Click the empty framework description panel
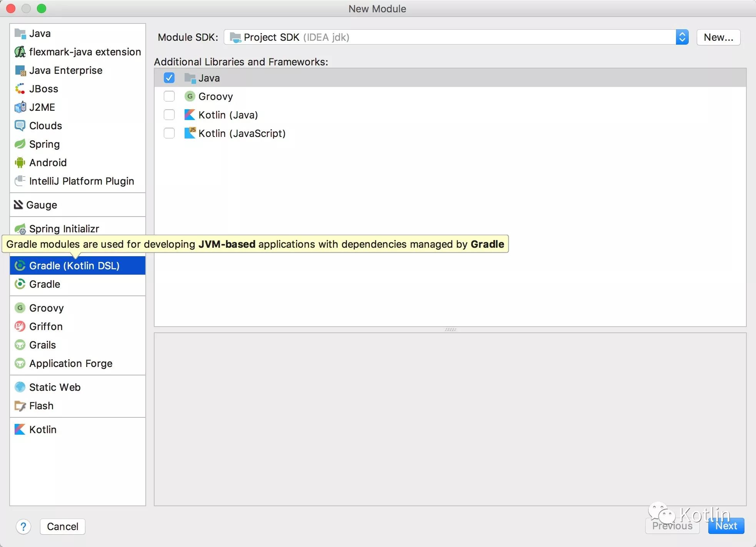The width and height of the screenshot is (756, 547). point(450,419)
